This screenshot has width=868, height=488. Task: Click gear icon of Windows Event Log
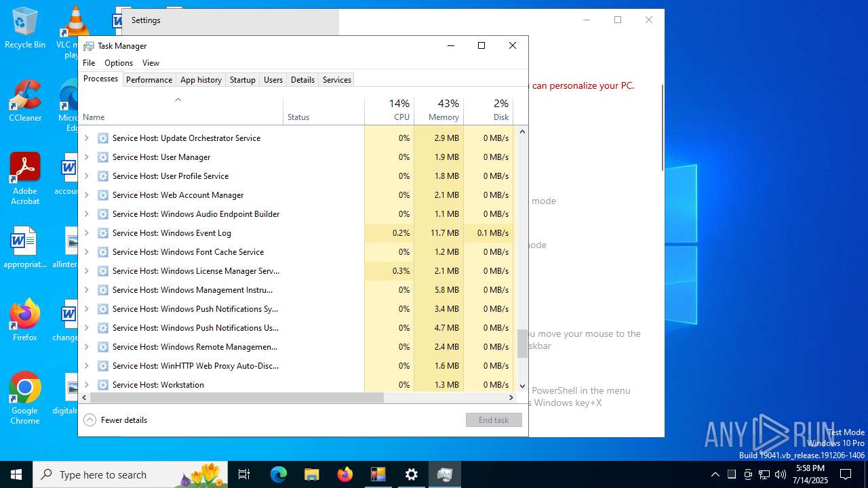[x=103, y=233]
